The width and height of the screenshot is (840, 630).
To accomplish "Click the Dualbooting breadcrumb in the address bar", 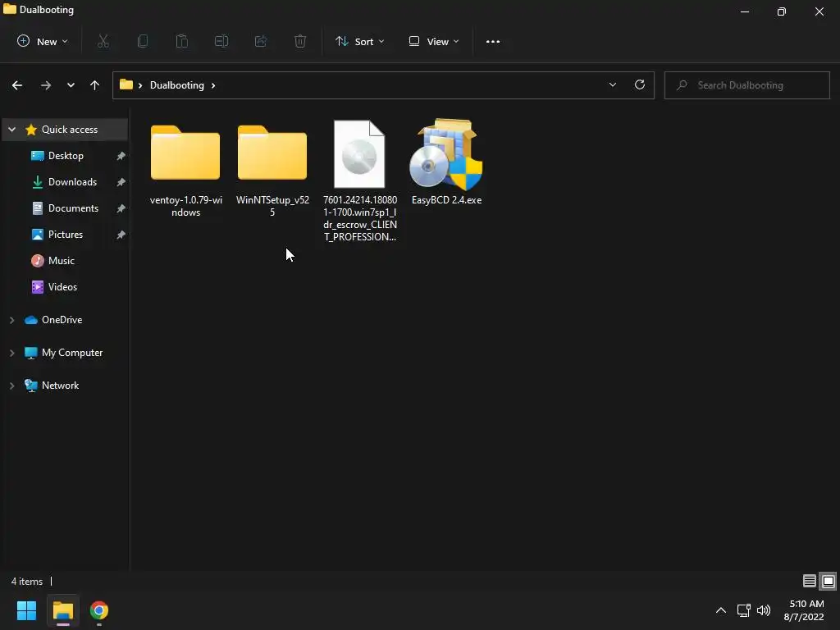I will (177, 85).
